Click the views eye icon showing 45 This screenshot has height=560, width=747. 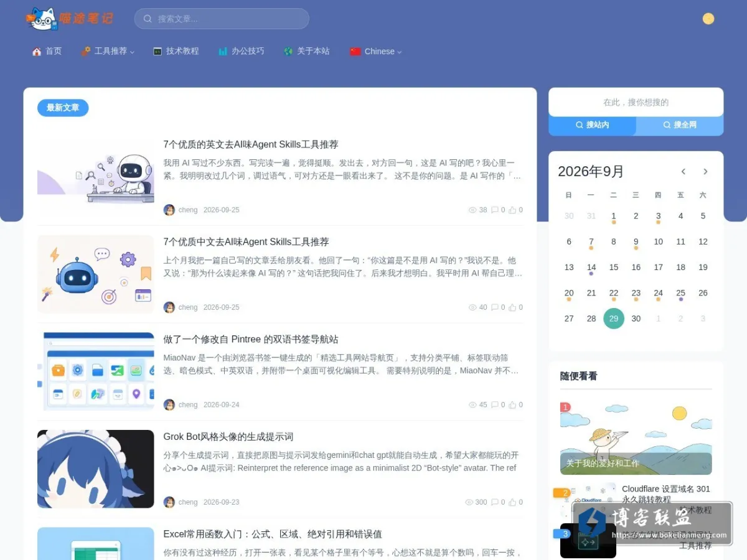pyautogui.click(x=472, y=405)
